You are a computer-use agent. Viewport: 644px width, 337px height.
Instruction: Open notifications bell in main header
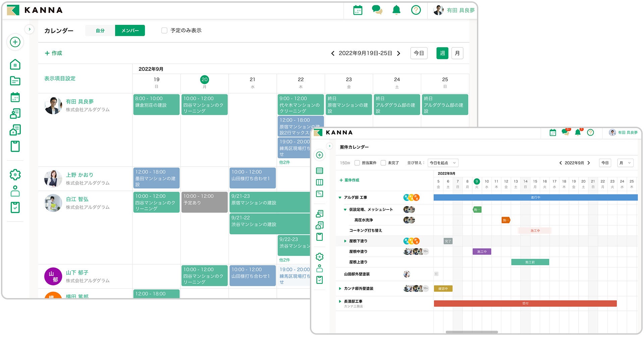396,10
